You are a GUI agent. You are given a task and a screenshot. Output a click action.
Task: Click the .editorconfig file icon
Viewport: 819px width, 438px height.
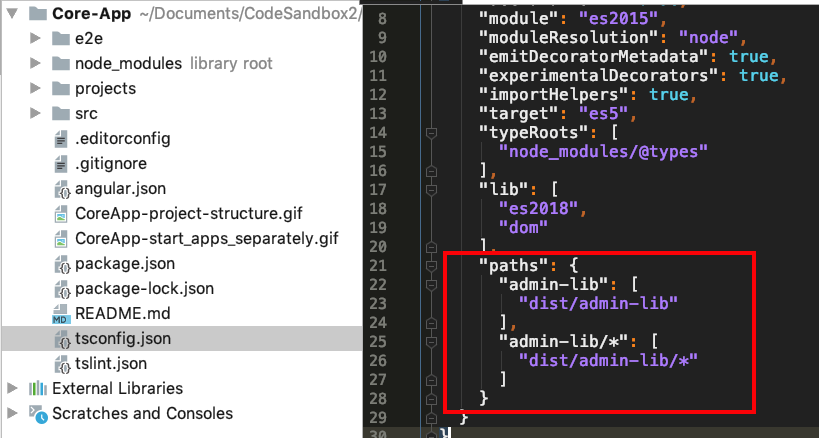pyautogui.click(x=59, y=138)
